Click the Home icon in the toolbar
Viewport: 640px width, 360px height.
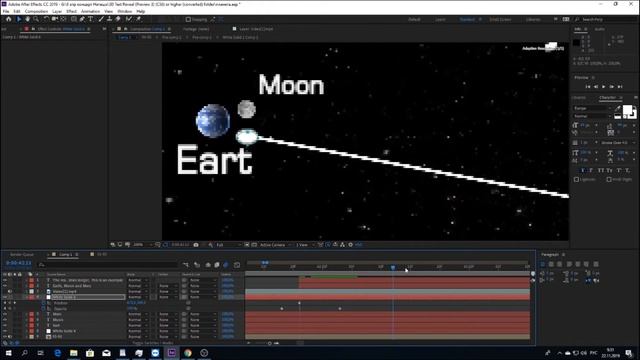point(9,19)
